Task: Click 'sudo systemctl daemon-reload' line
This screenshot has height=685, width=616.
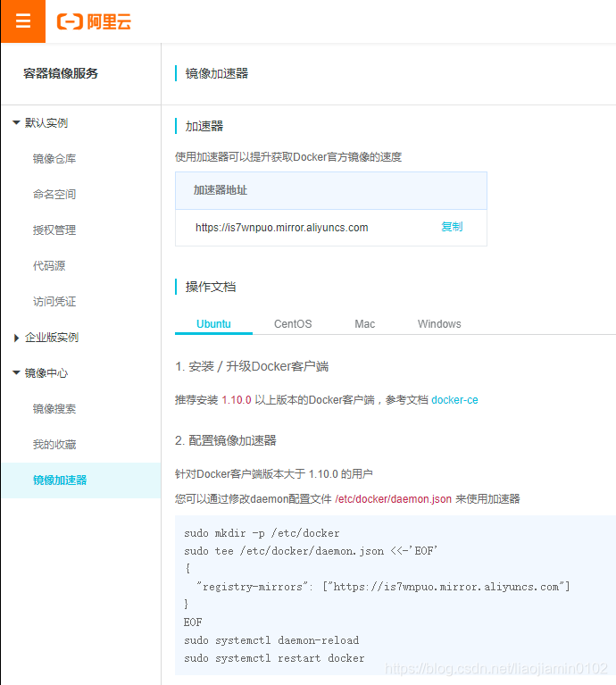Action: [x=271, y=640]
